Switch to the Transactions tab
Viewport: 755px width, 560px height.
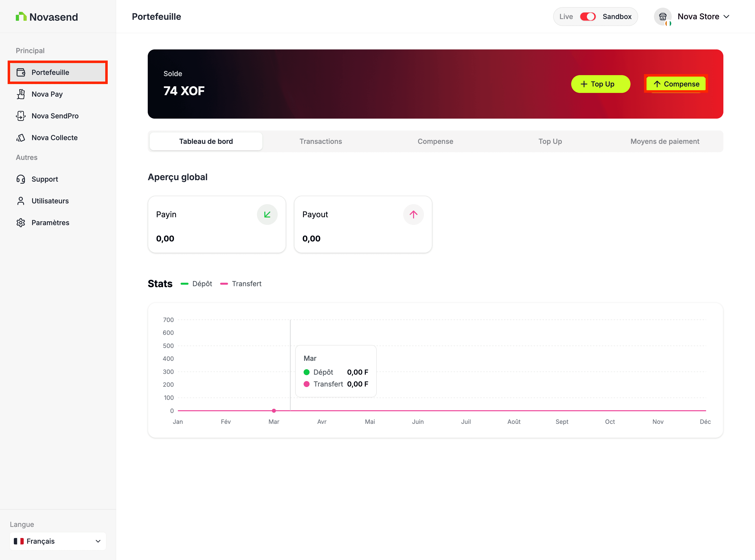[321, 141]
